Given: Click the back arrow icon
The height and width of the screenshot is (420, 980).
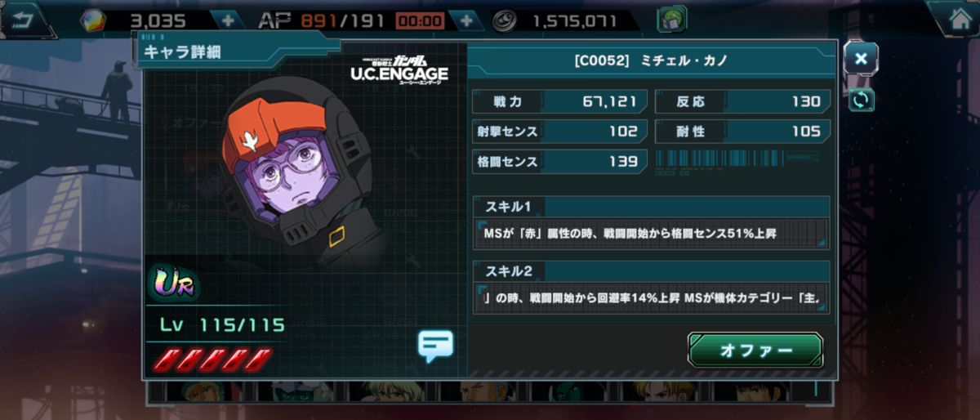Looking at the screenshot, I should pos(22,20).
